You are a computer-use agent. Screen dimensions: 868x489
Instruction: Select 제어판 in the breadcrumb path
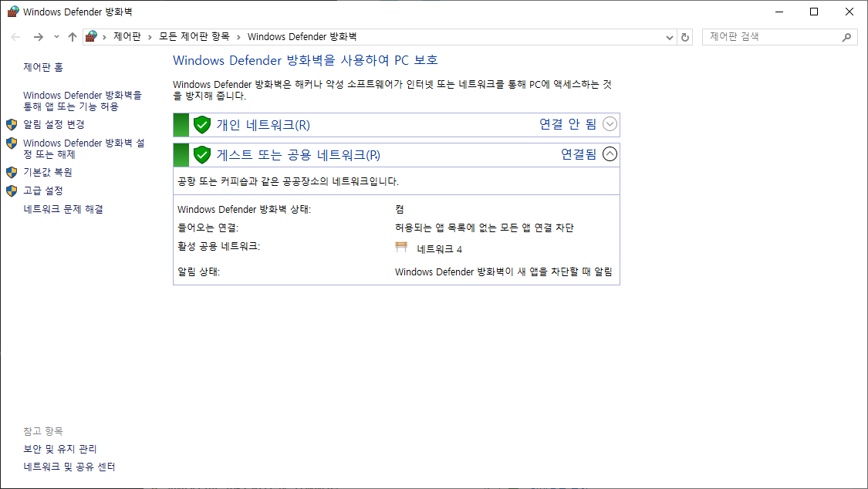pos(127,36)
